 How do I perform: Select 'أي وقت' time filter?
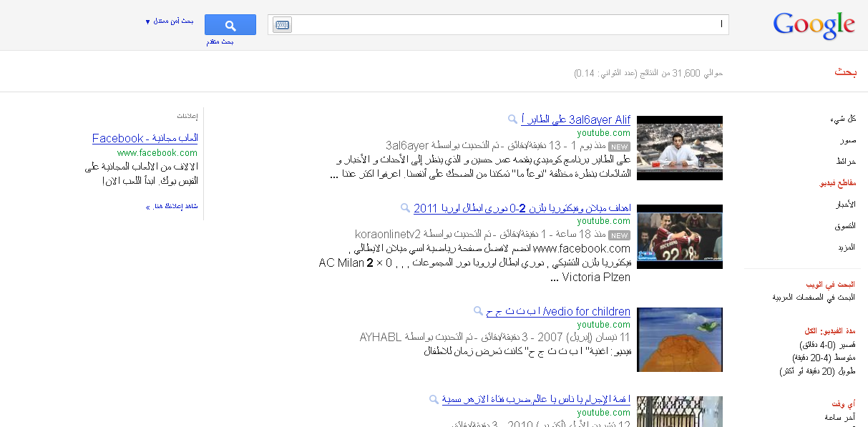click(x=844, y=404)
